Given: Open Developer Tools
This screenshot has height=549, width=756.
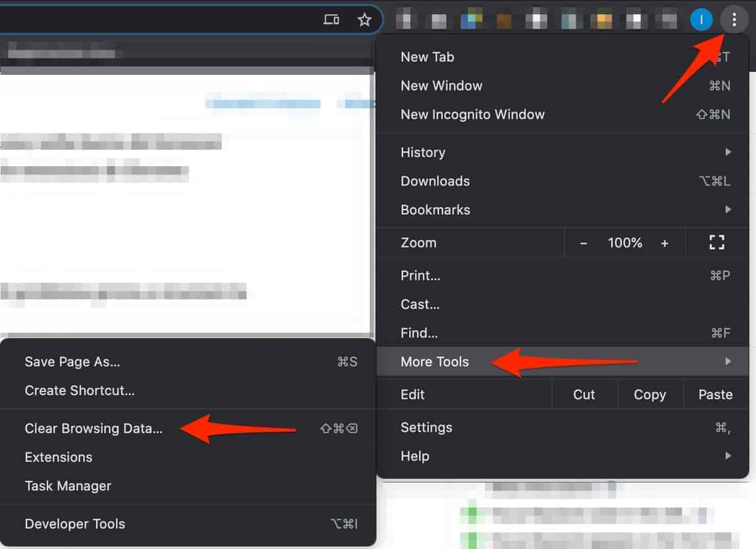Looking at the screenshot, I should coord(75,524).
